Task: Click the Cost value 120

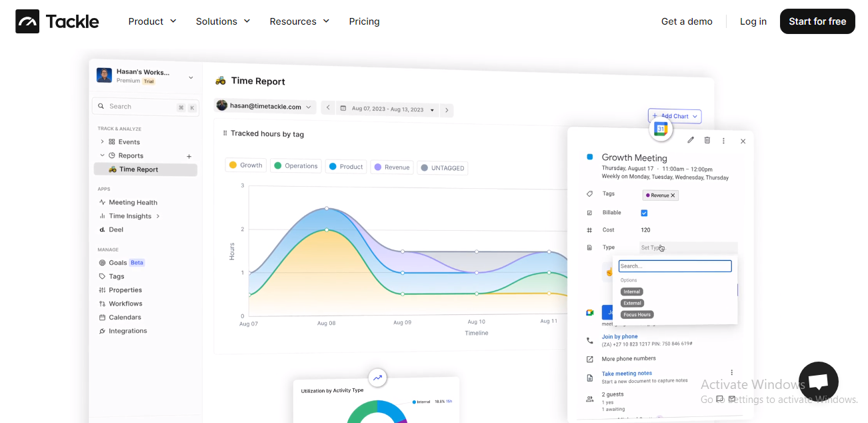Action: [x=645, y=230]
